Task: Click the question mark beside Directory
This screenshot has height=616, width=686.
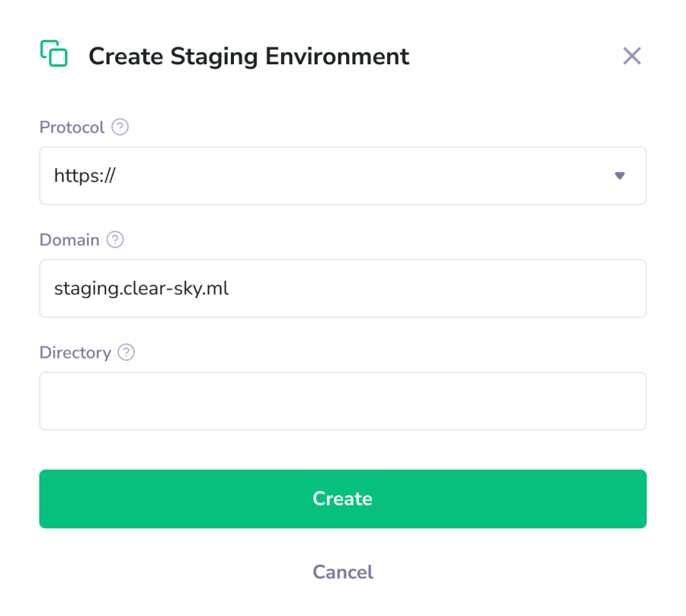Action: 126,353
